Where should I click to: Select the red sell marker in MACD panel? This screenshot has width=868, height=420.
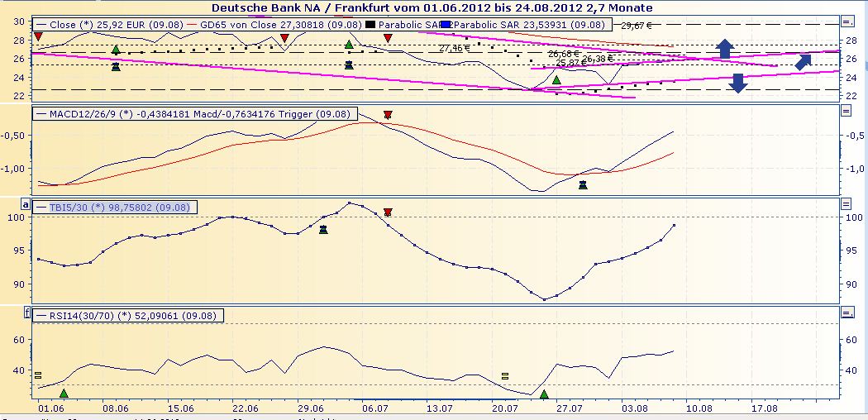(388, 115)
